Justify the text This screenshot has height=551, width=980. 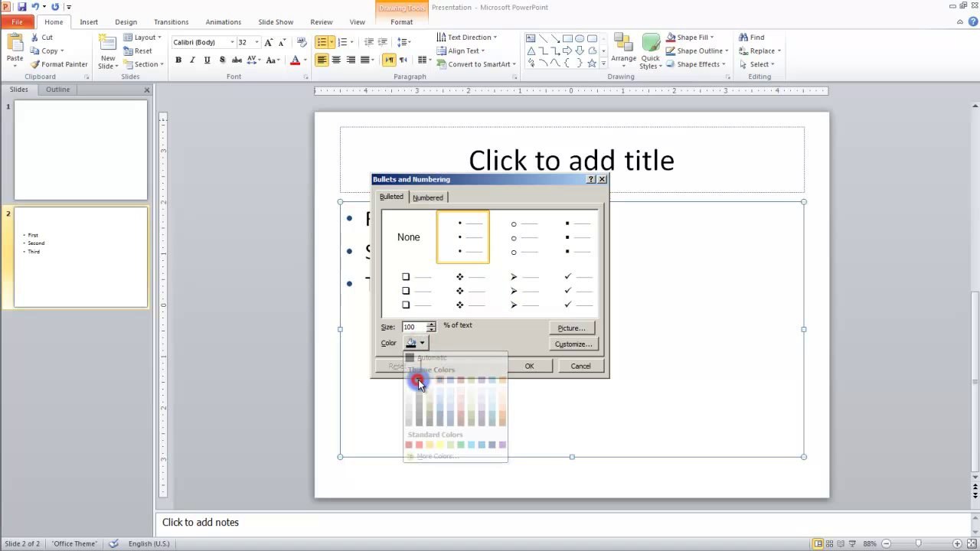point(365,60)
